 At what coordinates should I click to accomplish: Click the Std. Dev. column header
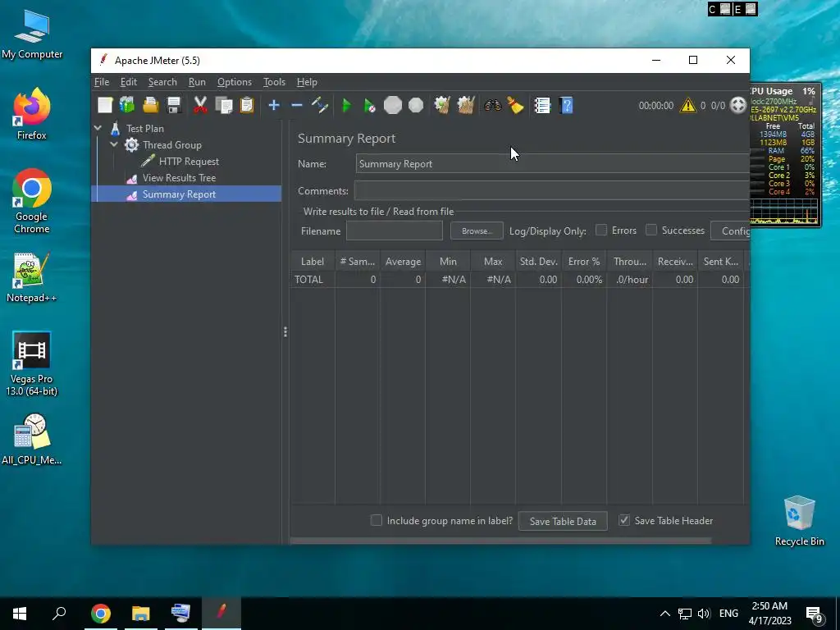(538, 262)
